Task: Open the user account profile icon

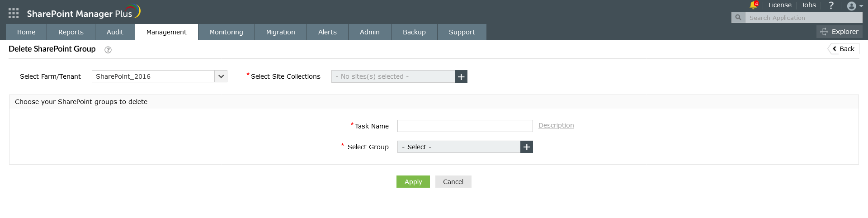Action: coord(852,6)
